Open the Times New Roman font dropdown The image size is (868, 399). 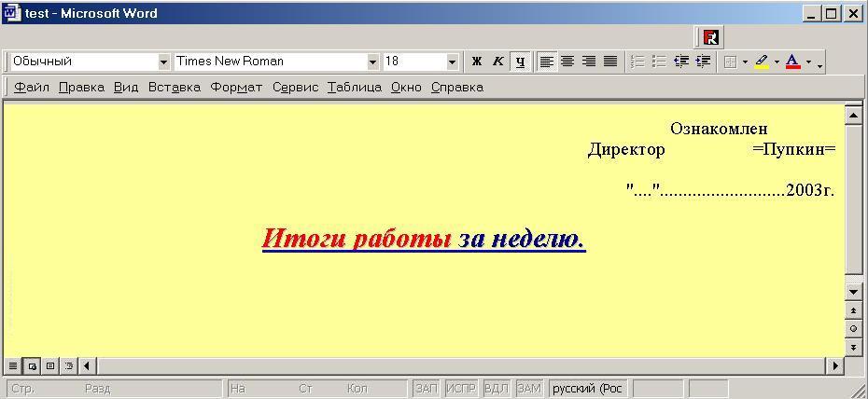(x=373, y=62)
